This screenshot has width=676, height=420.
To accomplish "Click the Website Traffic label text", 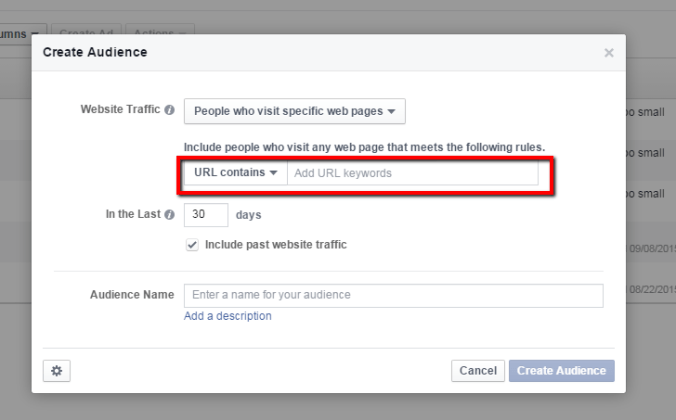I will click(x=122, y=110).
